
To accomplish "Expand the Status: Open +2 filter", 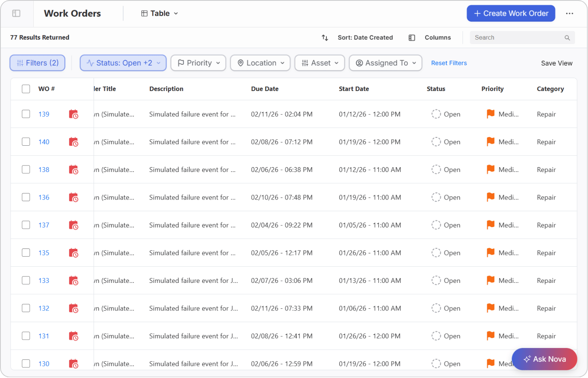I will pos(123,63).
